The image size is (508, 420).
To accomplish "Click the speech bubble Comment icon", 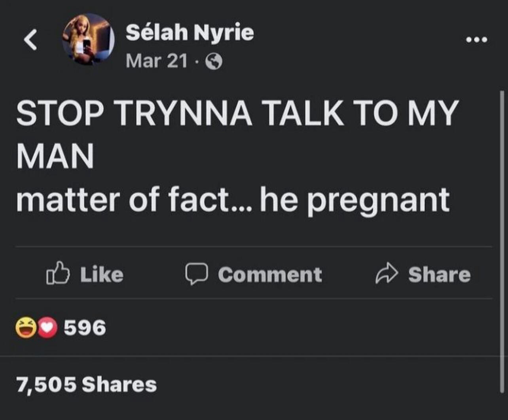I will tap(197, 274).
